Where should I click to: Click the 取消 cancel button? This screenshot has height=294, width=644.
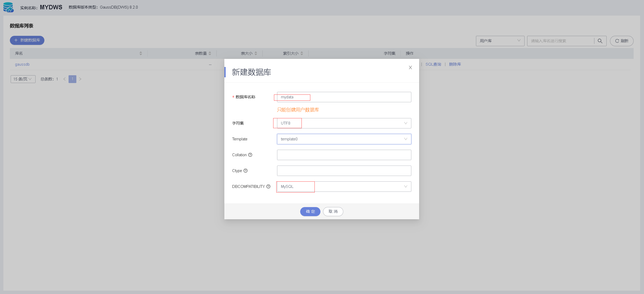[x=333, y=211]
